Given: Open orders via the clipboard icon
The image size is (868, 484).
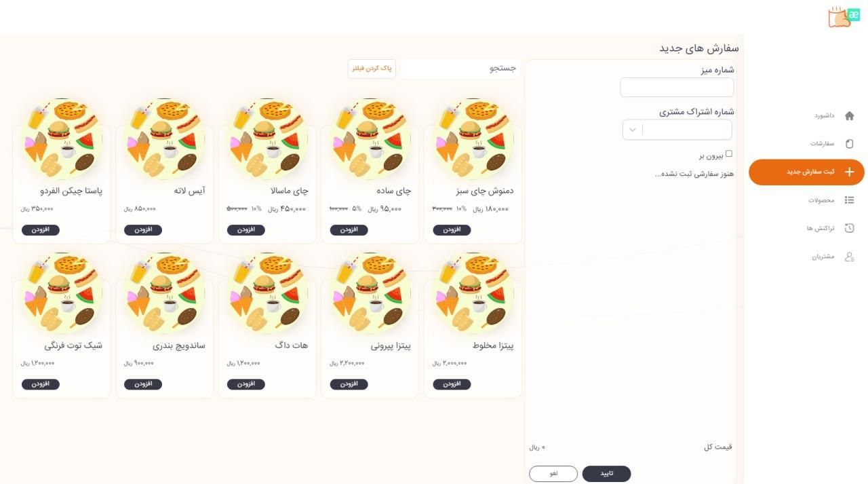Looking at the screenshot, I should click(x=849, y=144).
